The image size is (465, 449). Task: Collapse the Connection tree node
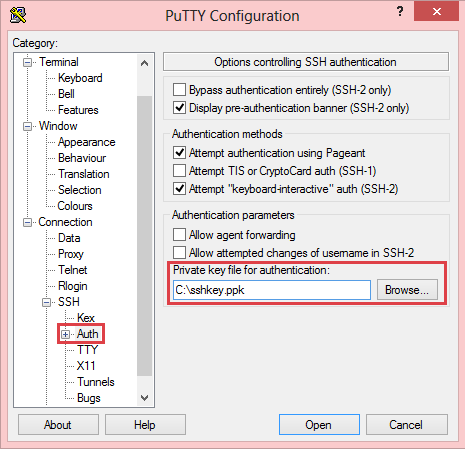[x=28, y=222]
